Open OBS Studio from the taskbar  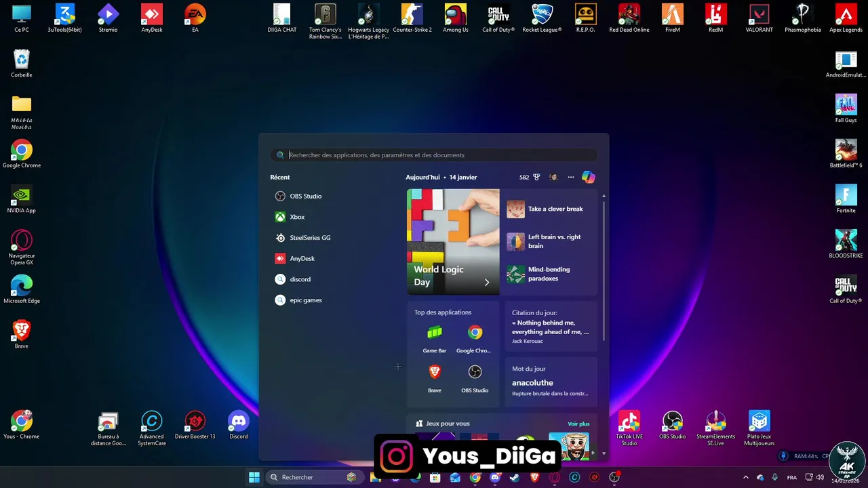614,477
